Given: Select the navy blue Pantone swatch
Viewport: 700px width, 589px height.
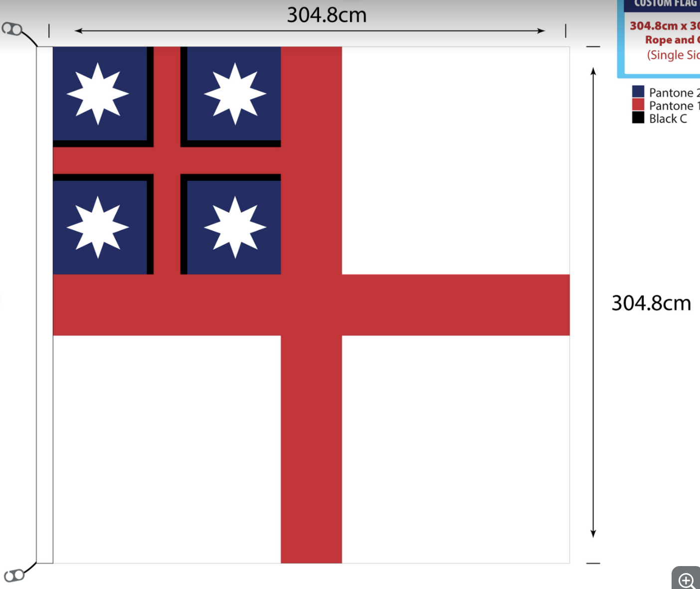Looking at the screenshot, I should 638,92.
